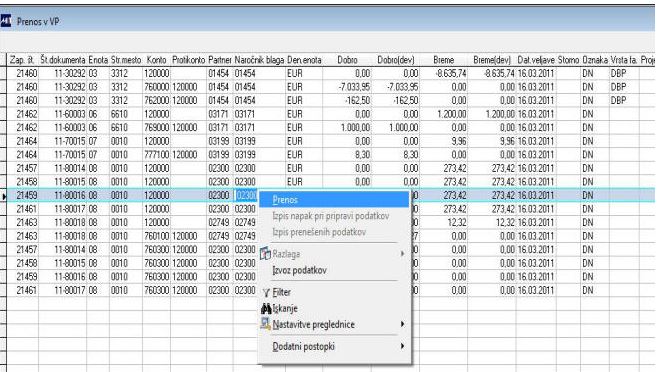Image resolution: width=657 pixels, height=372 pixels.
Task: Click the Dobro column header
Action: point(347,60)
